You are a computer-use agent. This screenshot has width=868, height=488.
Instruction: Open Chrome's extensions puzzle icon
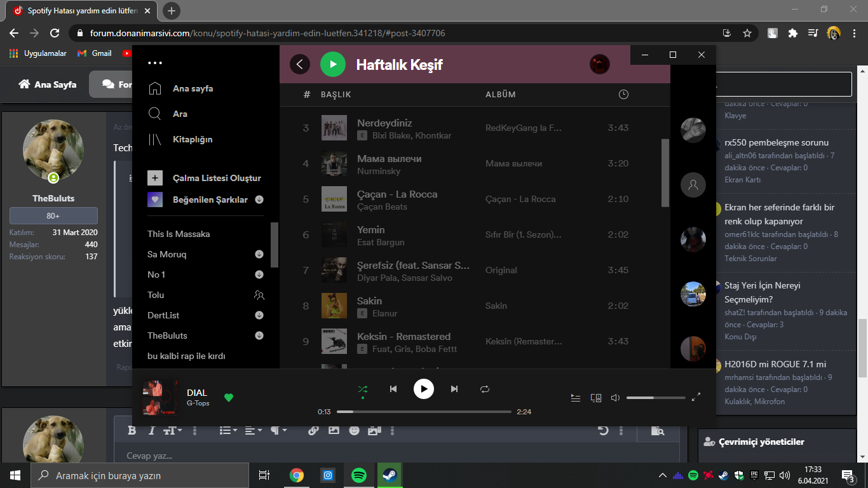pyautogui.click(x=792, y=33)
